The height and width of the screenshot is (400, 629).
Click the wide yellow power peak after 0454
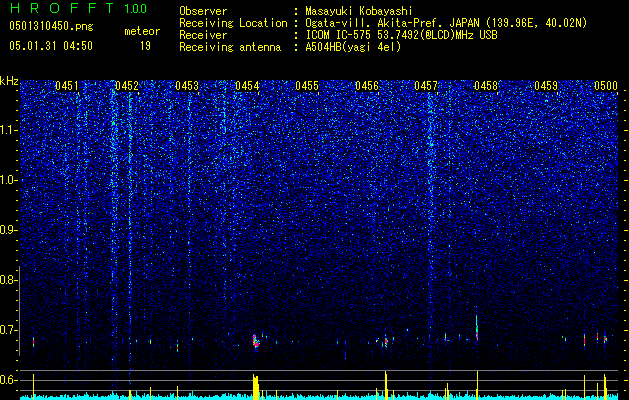(x=256, y=387)
